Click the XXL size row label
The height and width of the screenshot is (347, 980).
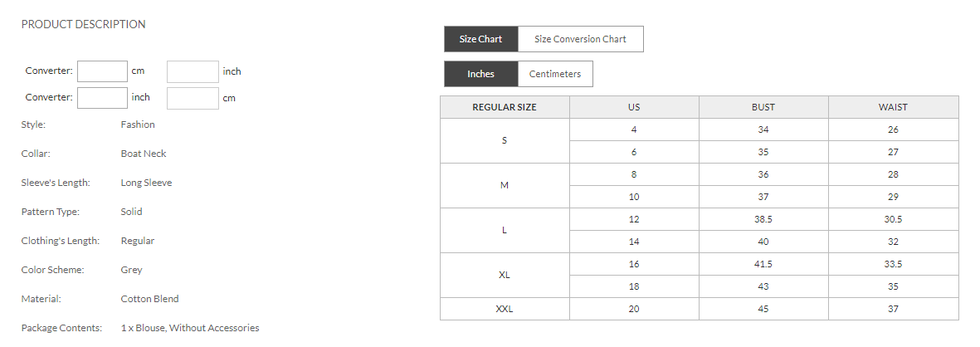(x=505, y=309)
